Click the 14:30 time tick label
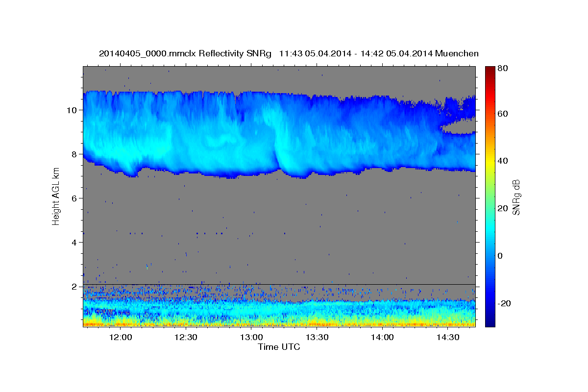The width and height of the screenshot is (588, 392). [x=447, y=338]
